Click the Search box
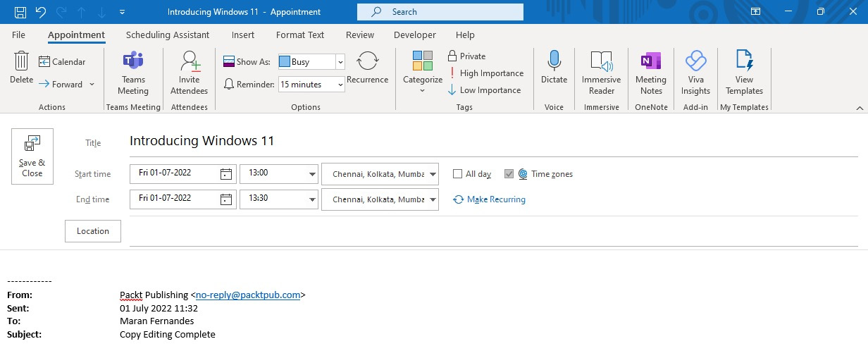Viewport: 868px width, 358px height. [x=440, y=12]
